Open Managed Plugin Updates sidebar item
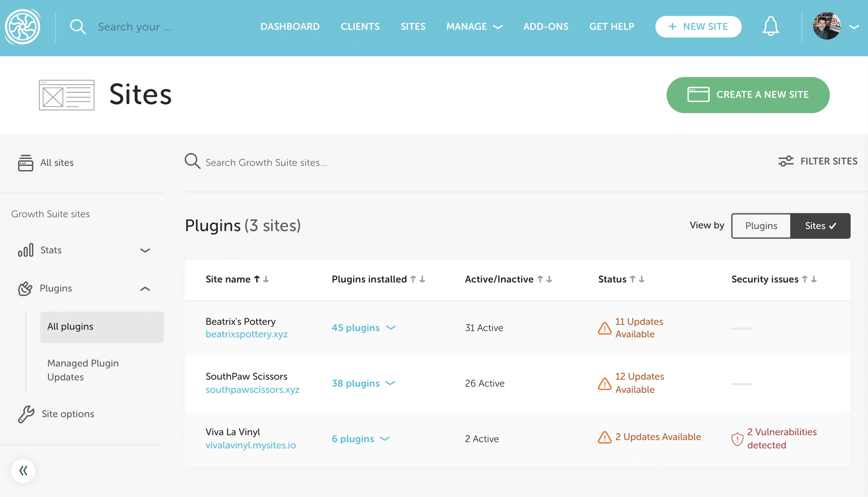868x497 pixels. [83, 370]
